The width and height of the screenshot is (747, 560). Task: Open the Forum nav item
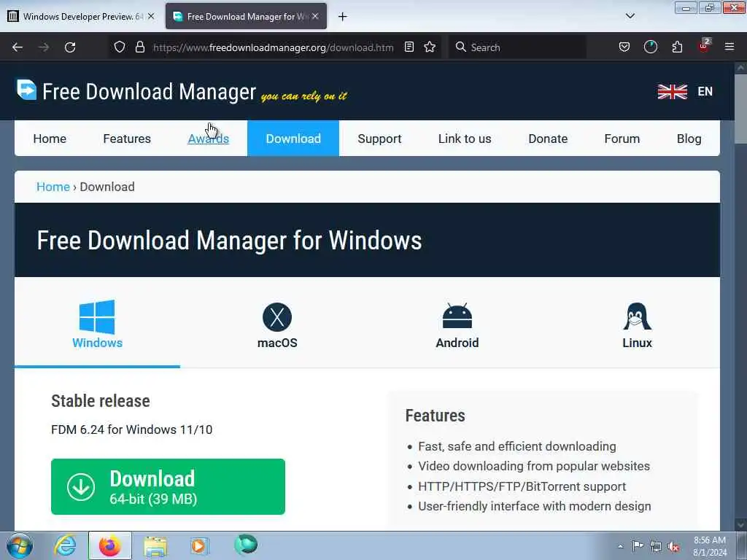622,139
